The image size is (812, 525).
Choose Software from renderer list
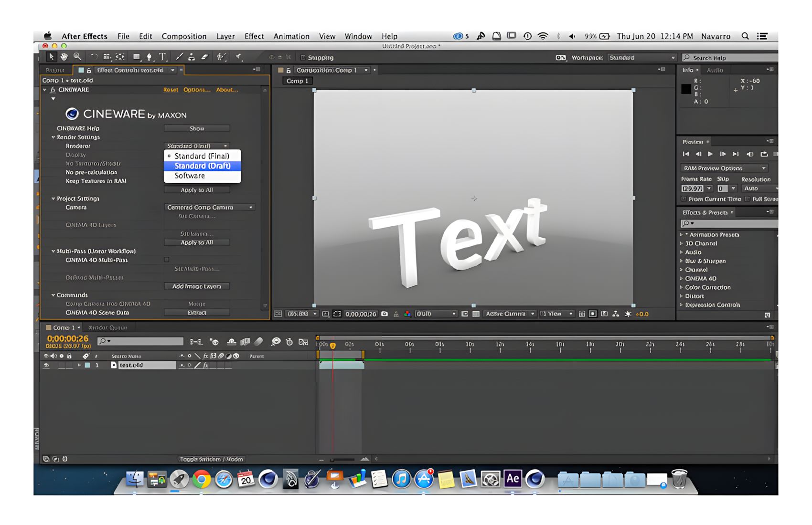pyautogui.click(x=202, y=176)
